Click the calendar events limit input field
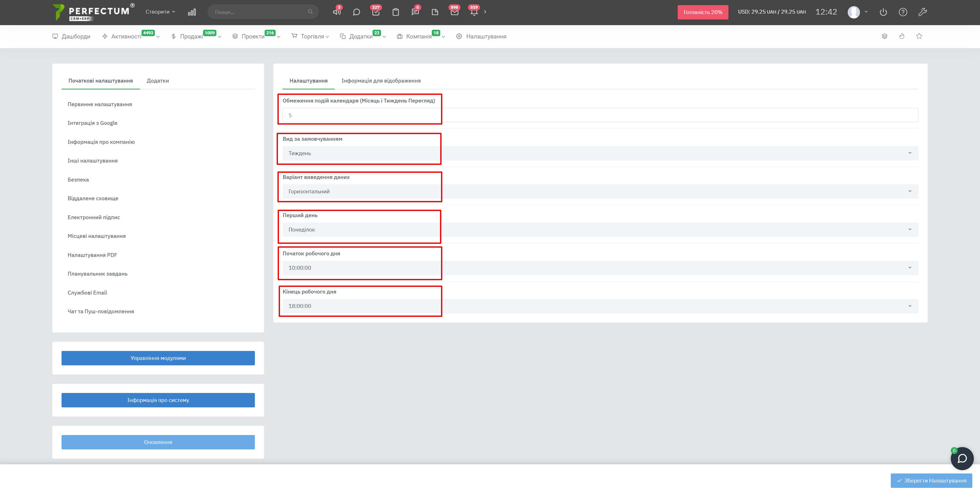This screenshot has width=980, height=494. 600,115
